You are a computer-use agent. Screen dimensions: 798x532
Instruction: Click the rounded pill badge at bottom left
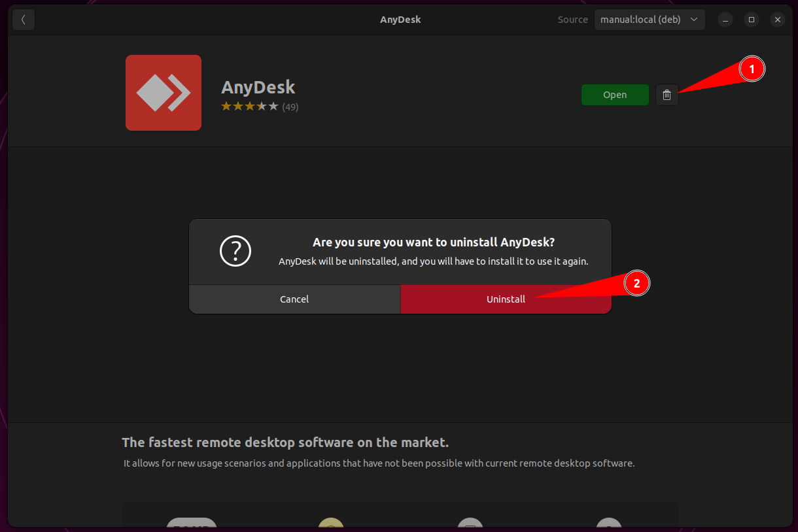pyautogui.click(x=192, y=526)
